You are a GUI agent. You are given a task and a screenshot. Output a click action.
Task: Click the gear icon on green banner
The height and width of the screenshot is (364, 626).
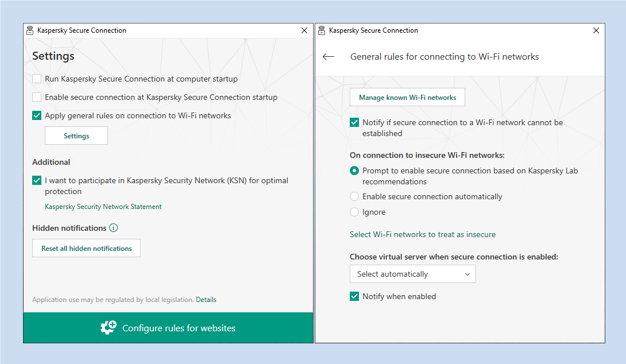(108, 328)
